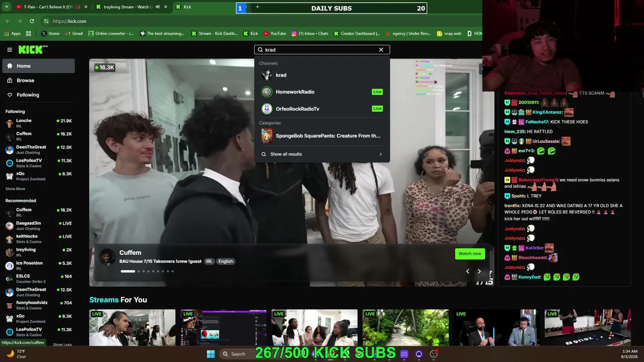
Task: Click the IRL tag on the featured stream
Action: point(209,261)
